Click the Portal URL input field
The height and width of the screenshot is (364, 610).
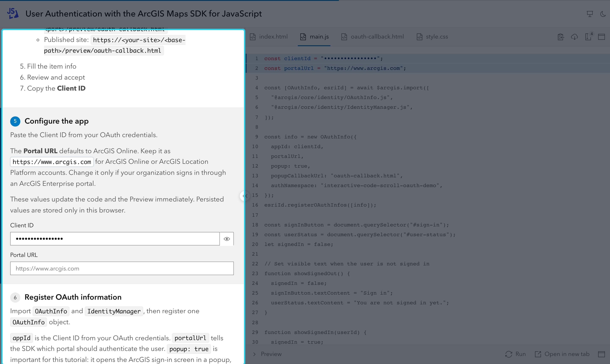pyautogui.click(x=122, y=268)
